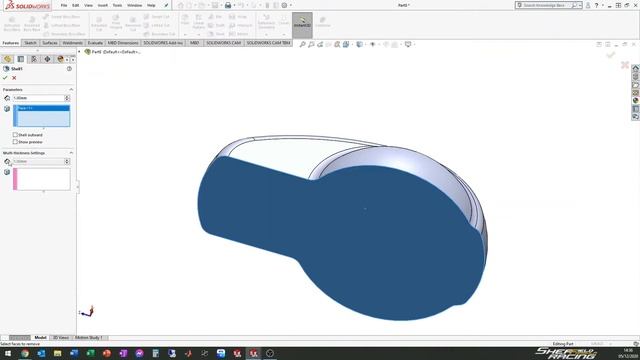
Task: Open Display Style cube icon
Action: point(359,44)
